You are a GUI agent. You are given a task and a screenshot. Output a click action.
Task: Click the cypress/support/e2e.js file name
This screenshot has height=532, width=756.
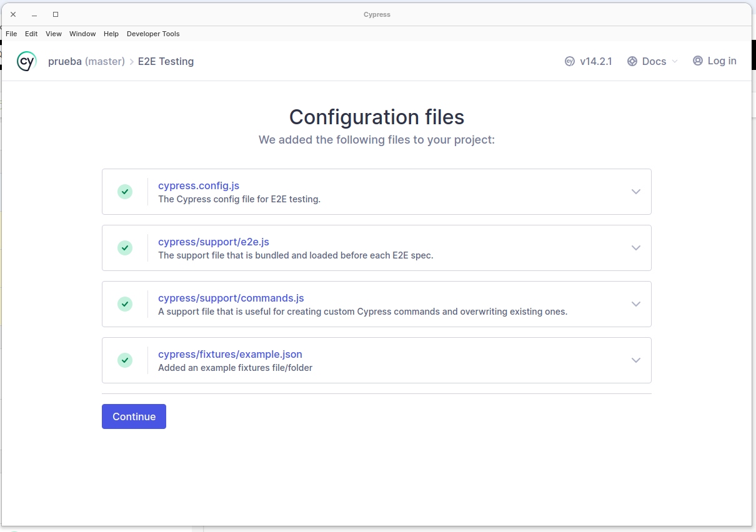[214, 242]
